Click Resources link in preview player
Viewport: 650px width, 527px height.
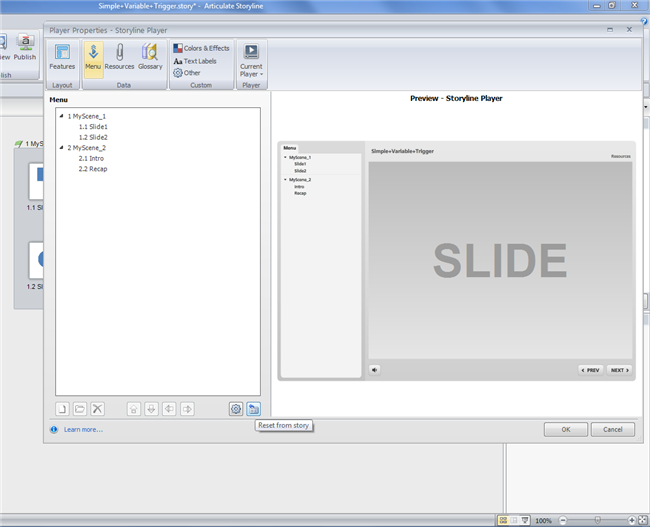(x=621, y=156)
